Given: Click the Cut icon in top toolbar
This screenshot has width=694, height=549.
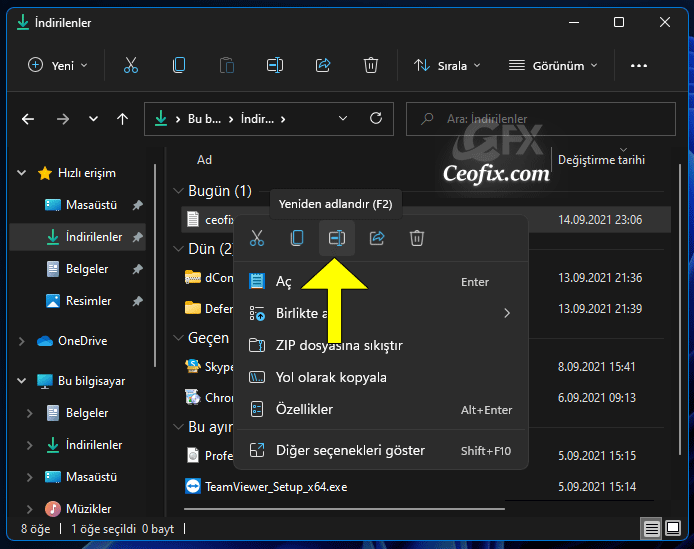Looking at the screenshot, I should tap(131, 65).
